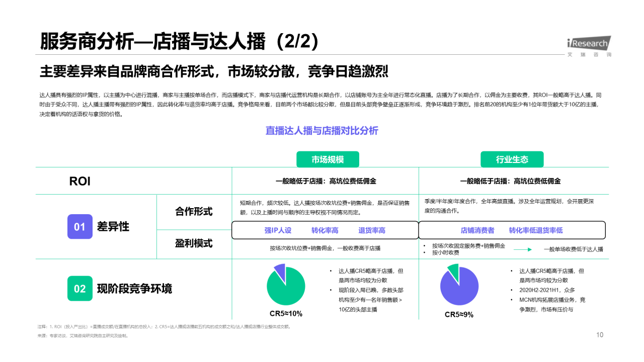Viewport: 644px width, 362px height.
Task: Click the 合作形式 row label
Action: click(194, 211)
